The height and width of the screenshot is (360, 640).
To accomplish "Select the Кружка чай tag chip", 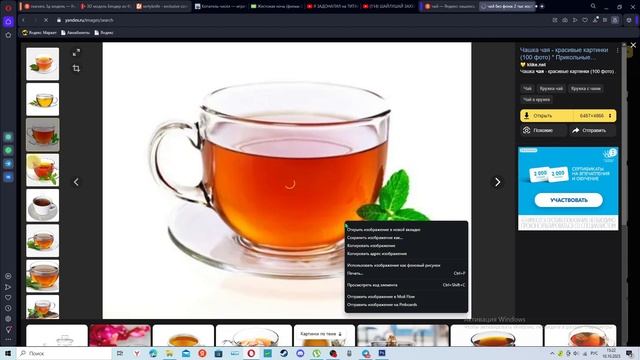I will click(551, 89).
